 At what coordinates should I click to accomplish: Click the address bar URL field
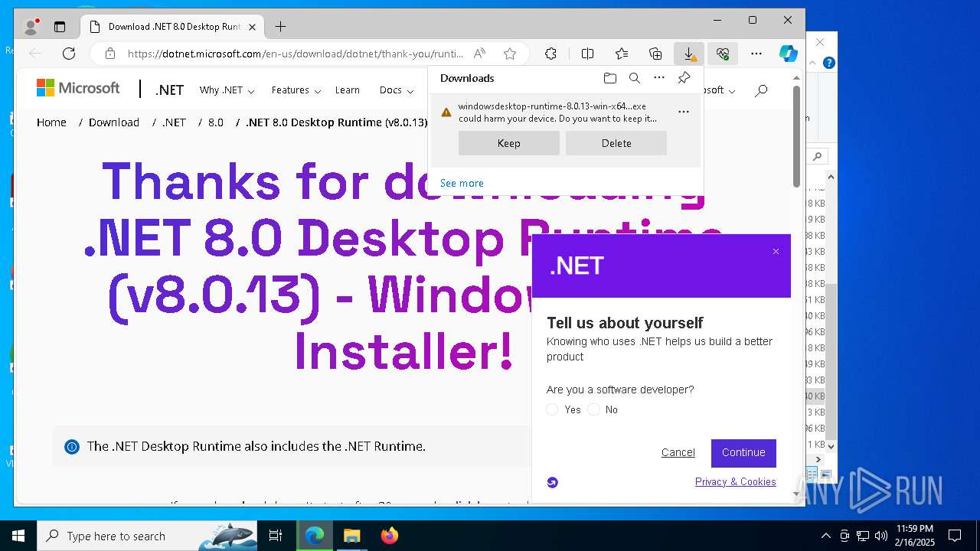[x=295, y=54]
